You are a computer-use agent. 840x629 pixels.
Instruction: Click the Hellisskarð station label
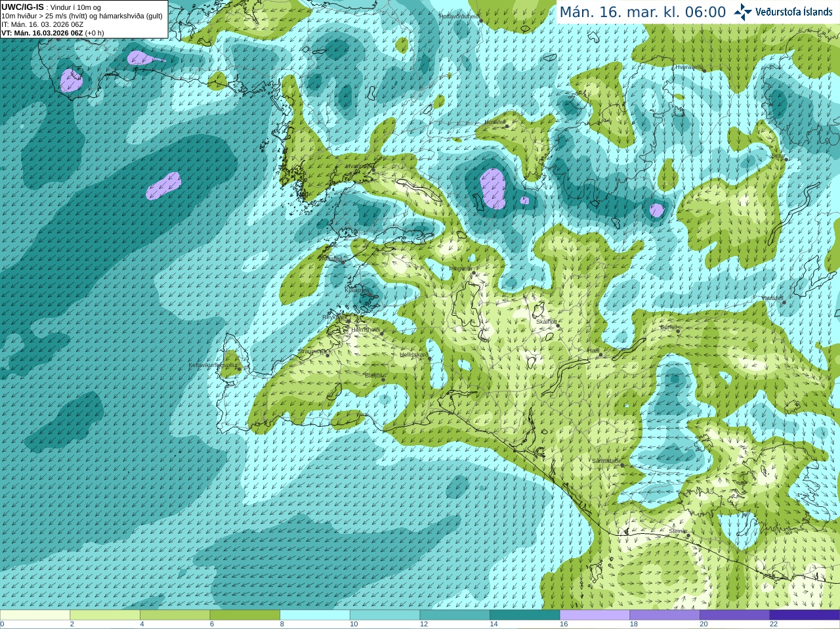413,355
